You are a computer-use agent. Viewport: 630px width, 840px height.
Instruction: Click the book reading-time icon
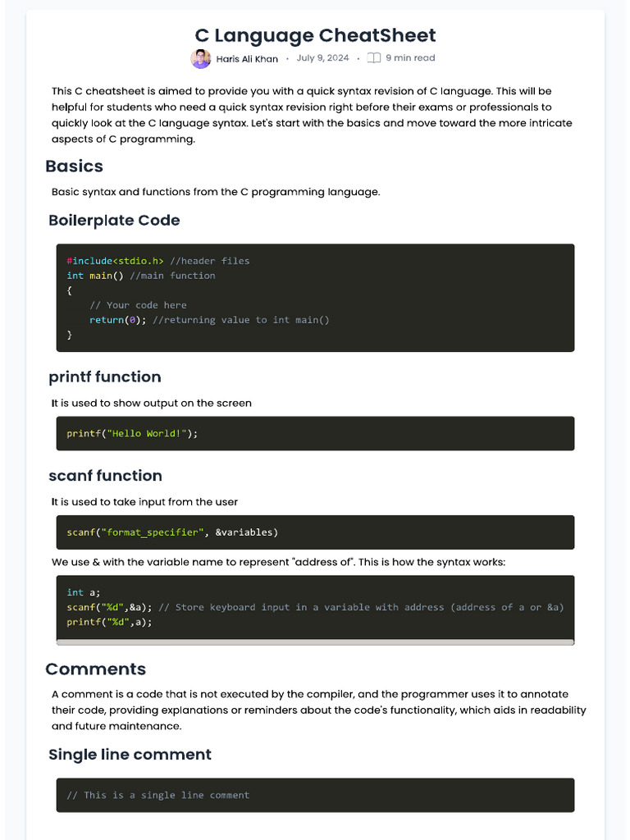[374, 58]
